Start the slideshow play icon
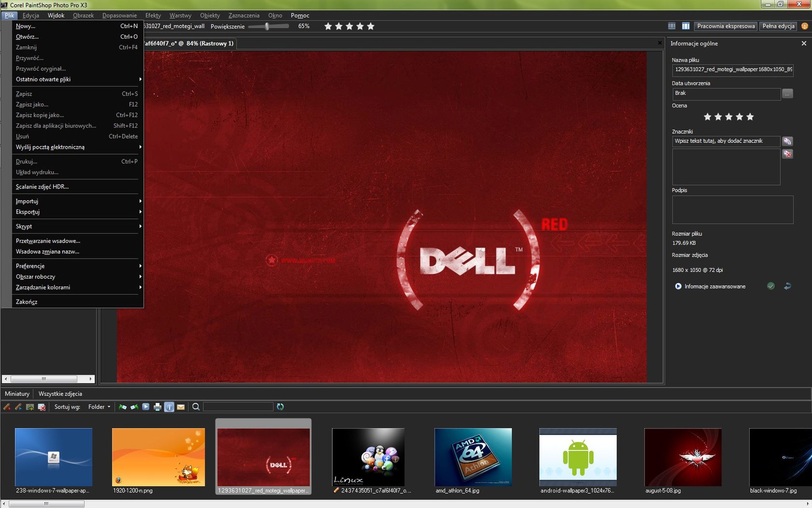Viewport: 812px width, 508px height. pyautogui.click(x=146, y=407)
